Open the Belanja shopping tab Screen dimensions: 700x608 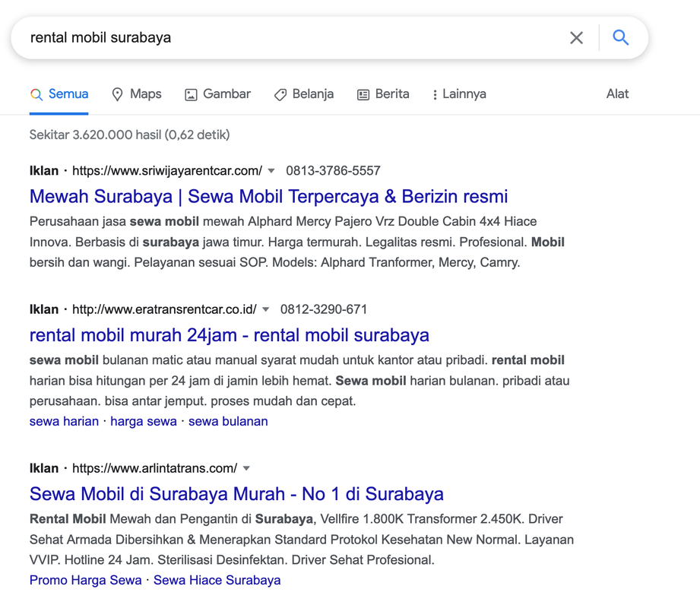click(x=304, y=94)
